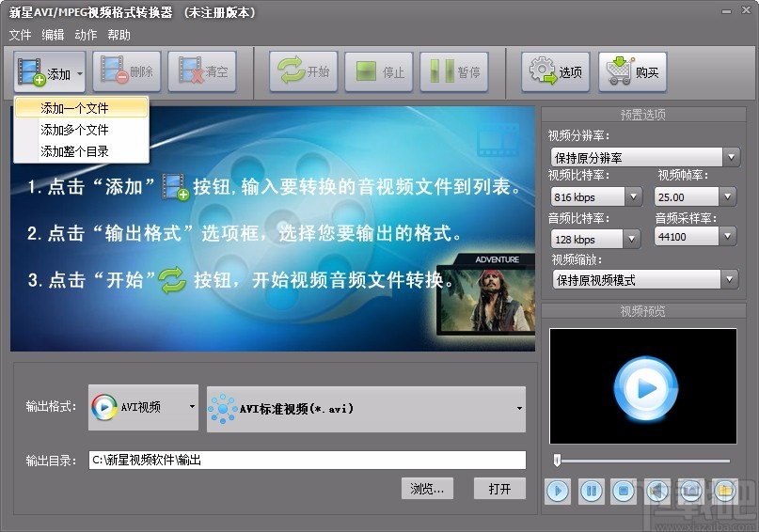This screenshot has width=759, height=532.
Task: Click the 暂停 (Pause) toolbar button
Action: [454, 72]
